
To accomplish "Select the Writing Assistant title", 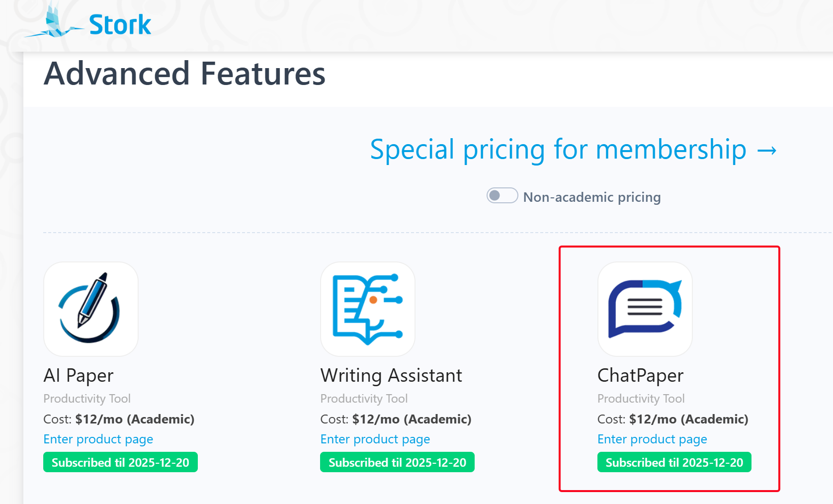I will [x=391, y=376].
